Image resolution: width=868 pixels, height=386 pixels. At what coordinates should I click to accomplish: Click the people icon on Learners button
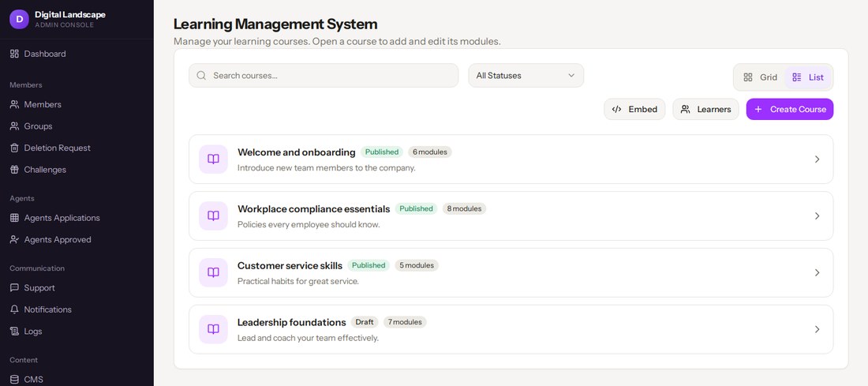tap(685, 109)
